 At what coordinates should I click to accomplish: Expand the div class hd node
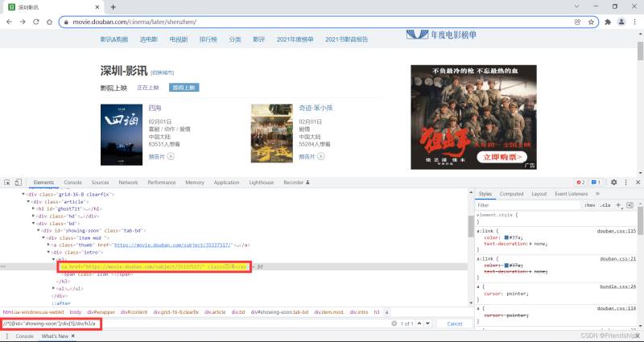click(x=34, y=216)
